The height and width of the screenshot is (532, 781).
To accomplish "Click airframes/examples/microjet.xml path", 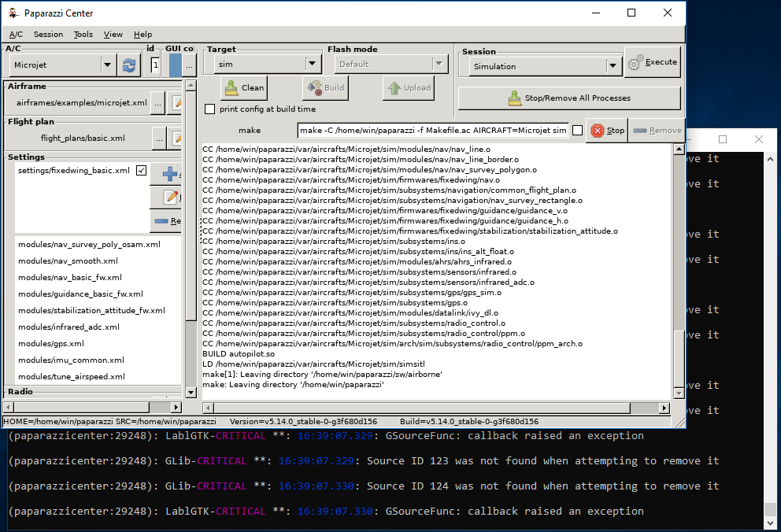I will tap(82, 103).
